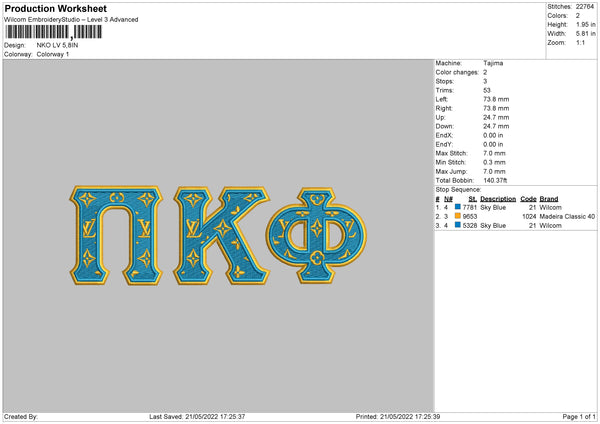Click the Total Bobbin value '140.37ft'
This screenshot has width=600, height=424.
495,181
